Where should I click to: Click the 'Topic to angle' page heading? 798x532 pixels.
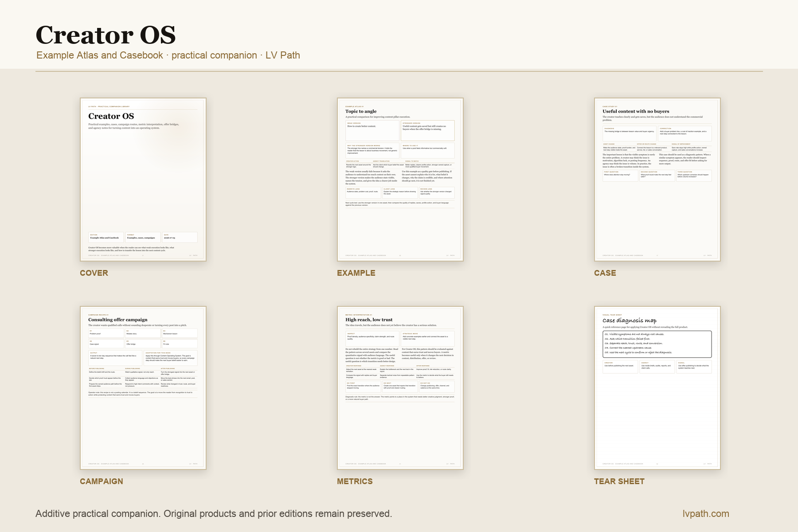361,111
